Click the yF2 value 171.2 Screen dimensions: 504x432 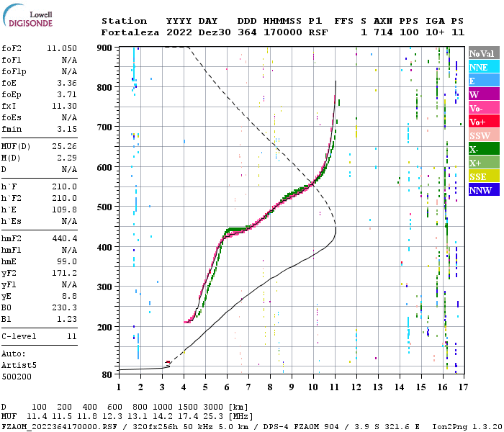click(64, 273)
